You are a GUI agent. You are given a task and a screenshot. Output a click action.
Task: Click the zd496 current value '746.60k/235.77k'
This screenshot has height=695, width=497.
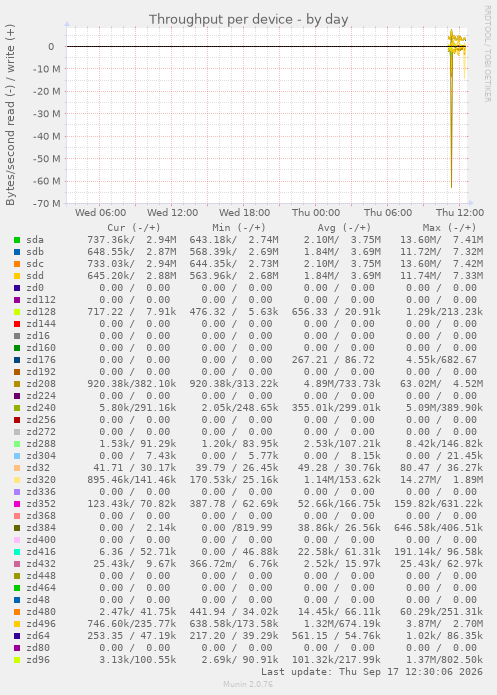click(132, 624)
